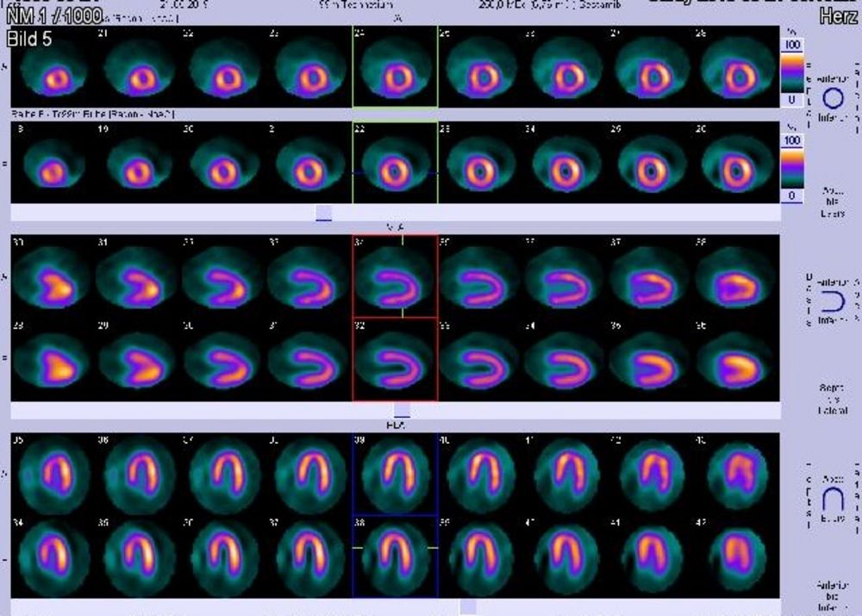Image resolution: width=862 pixels, height=616 pixels.
Task: Select red-framed slice 32 in lower vertical long-axis row
Action: (x=396, y=359)
